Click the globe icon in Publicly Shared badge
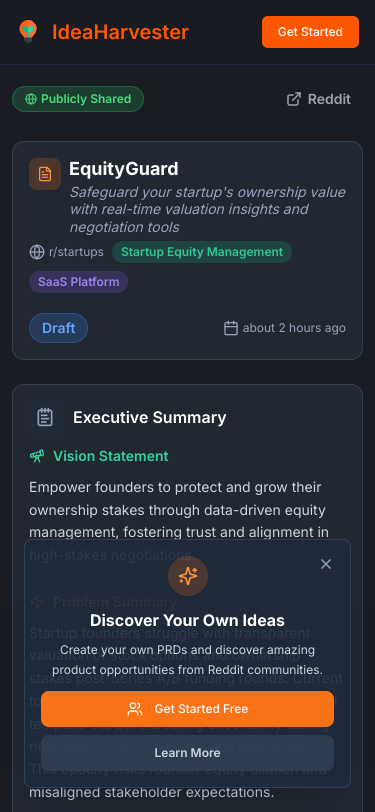375x812 pixels. [31, 99]
